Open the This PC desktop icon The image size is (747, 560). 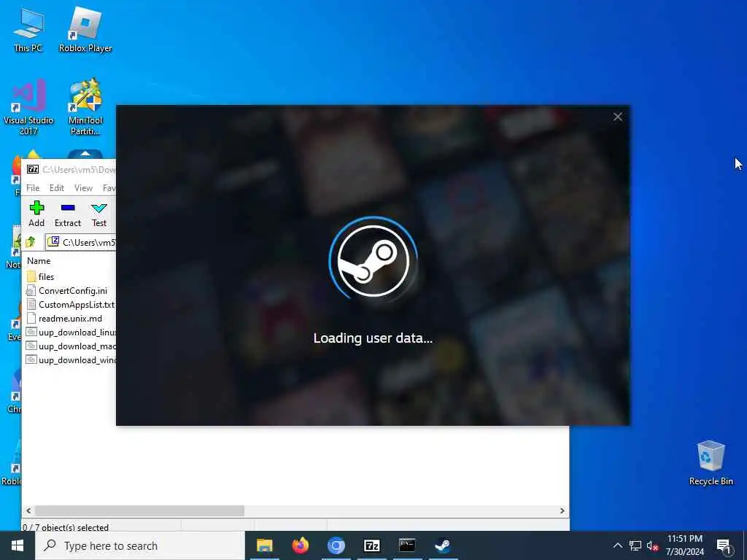pyautogui.click(x=28, y=30)
